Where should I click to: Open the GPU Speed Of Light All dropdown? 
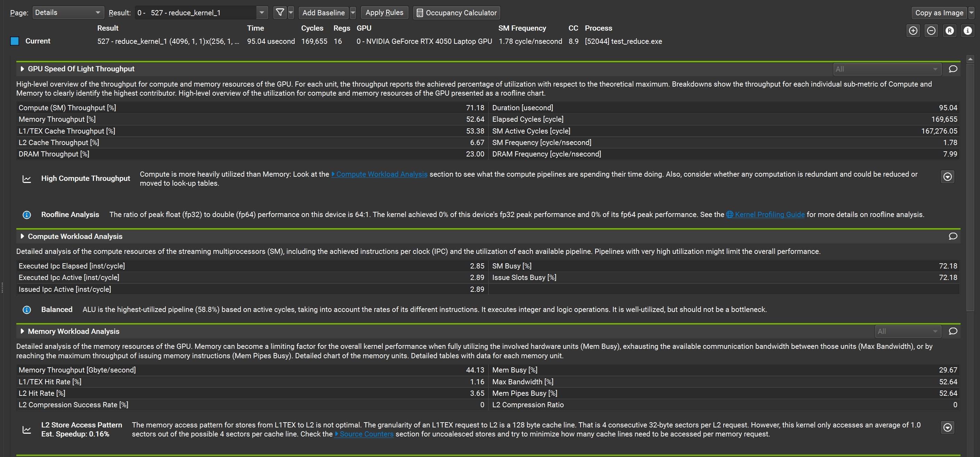[x=887, y=69]
